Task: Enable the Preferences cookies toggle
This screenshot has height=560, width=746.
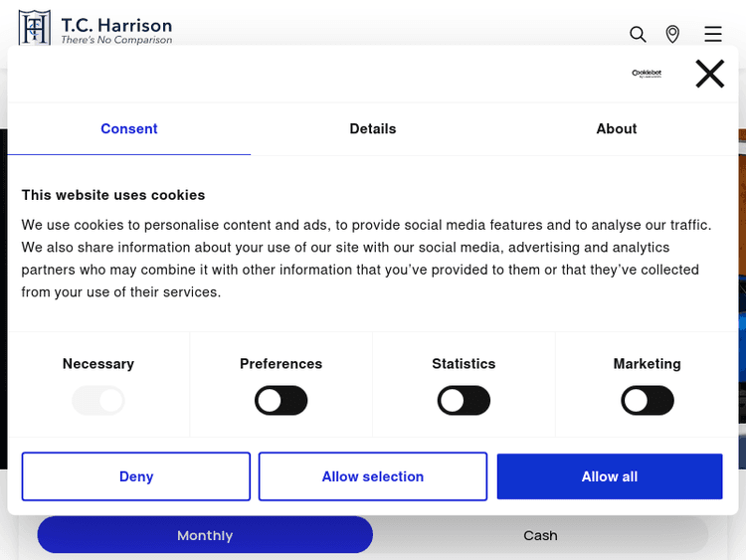Action: (281, 401)
